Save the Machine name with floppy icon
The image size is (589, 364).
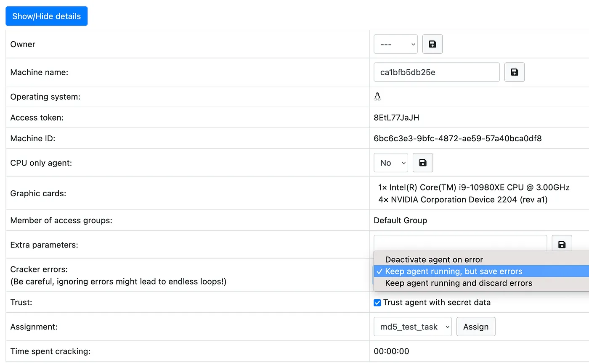pyautogui.click(x=514, y=72)
